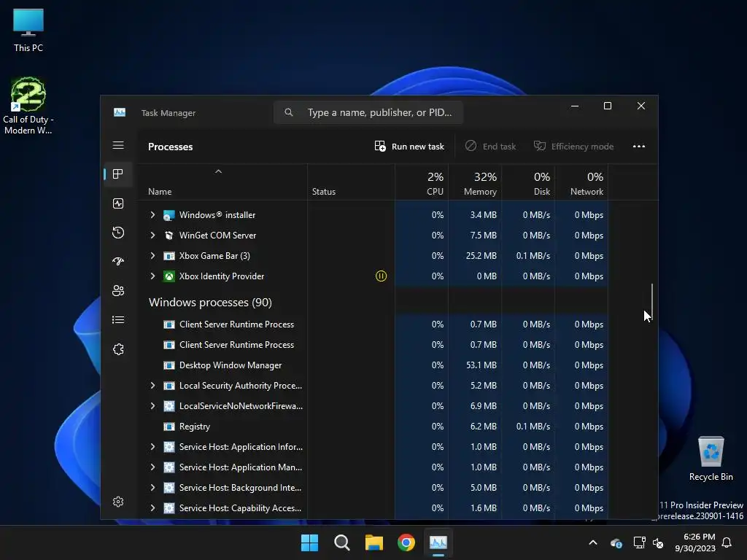Open the clock showing 6:26 PM
The width and height of the screenshot is (747, 560).
pyautogui.click(x=695, y=542)
